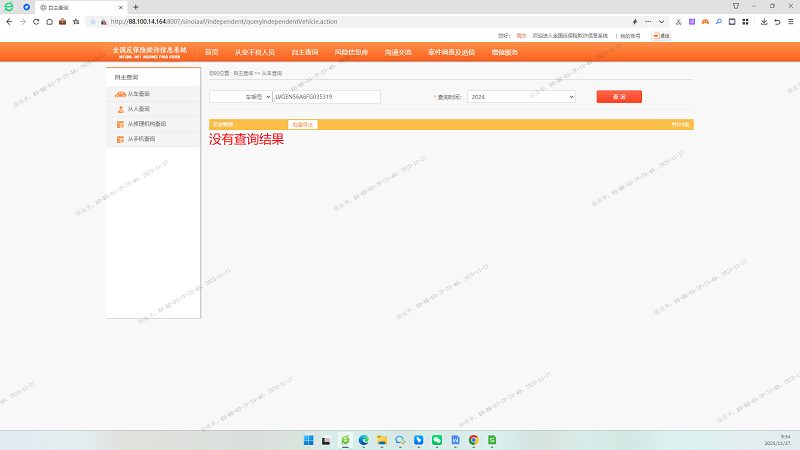800x450 pixels.
Task: Expand the 查询时间 year dropdown
Action: [522, 97]
